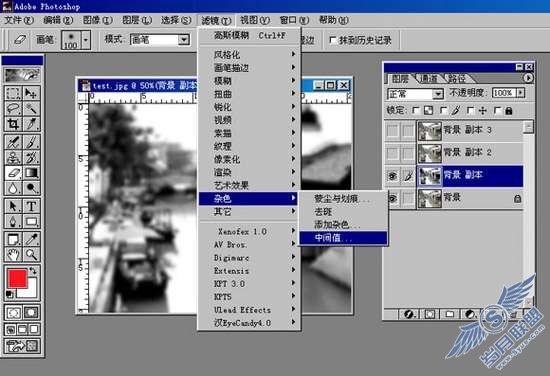Image resolution: width=550 pixels, height=376 pixels.
Task: Toggle visibility of the 背景 layer
Action: click(392, 199)
